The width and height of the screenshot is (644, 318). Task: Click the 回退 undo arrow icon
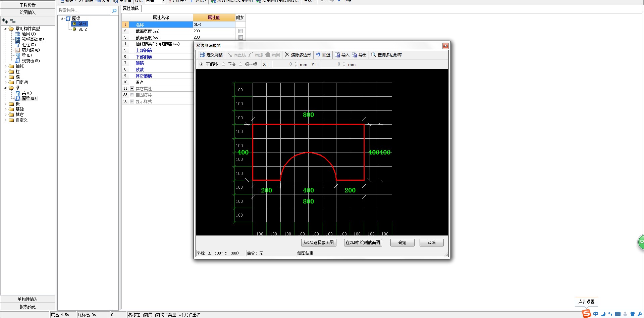(318, 55)
